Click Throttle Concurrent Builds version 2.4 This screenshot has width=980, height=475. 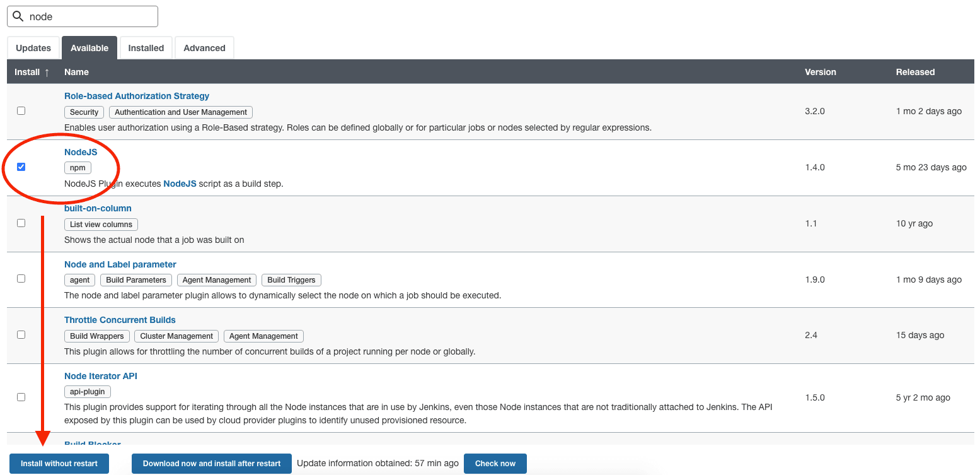(x=811, y=335)
